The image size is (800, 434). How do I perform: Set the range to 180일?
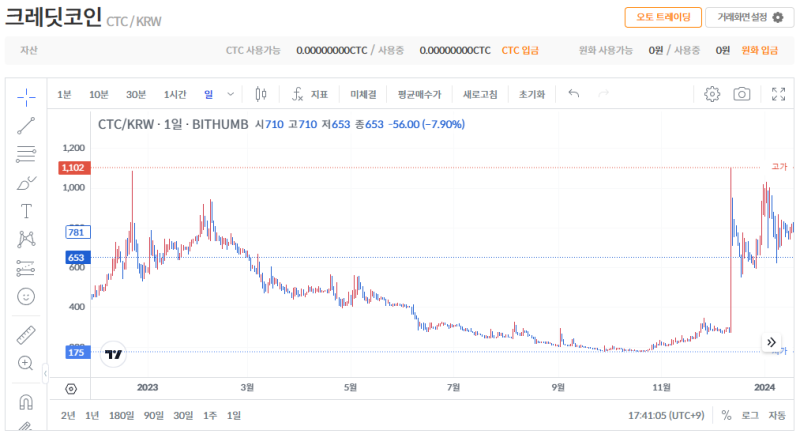pyautogui.click(x=121, y=416)
